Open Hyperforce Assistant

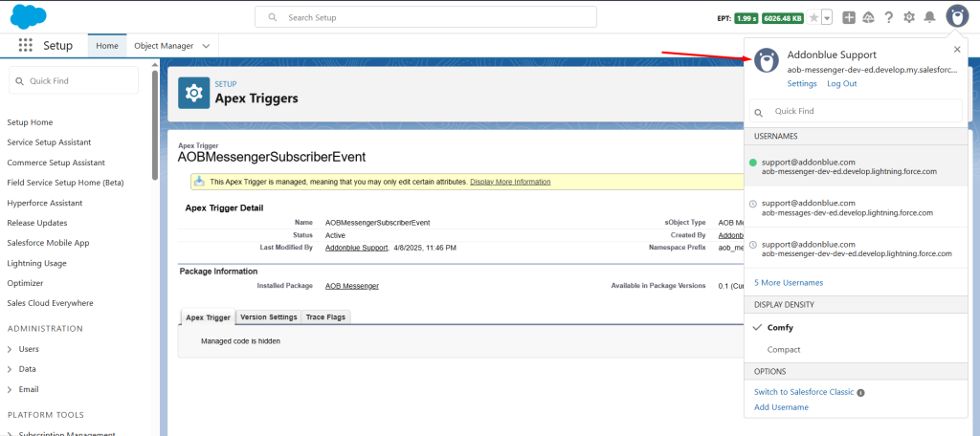pos(44,203)
